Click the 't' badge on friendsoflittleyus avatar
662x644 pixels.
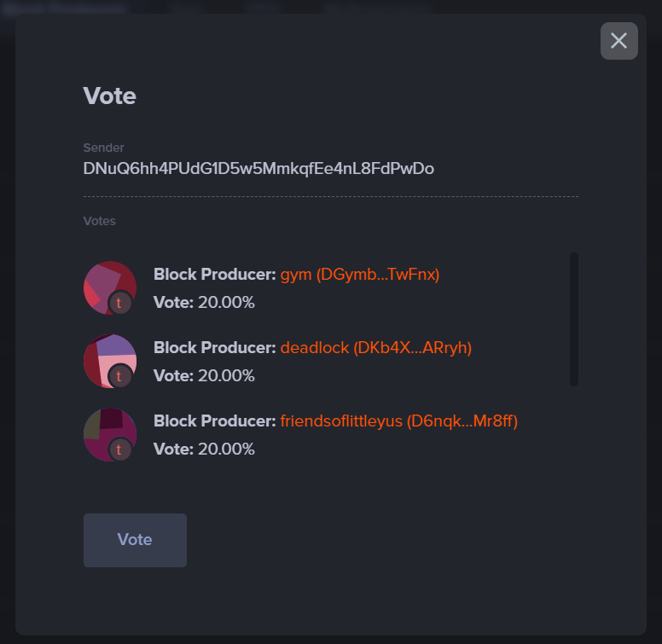[119, 450]
